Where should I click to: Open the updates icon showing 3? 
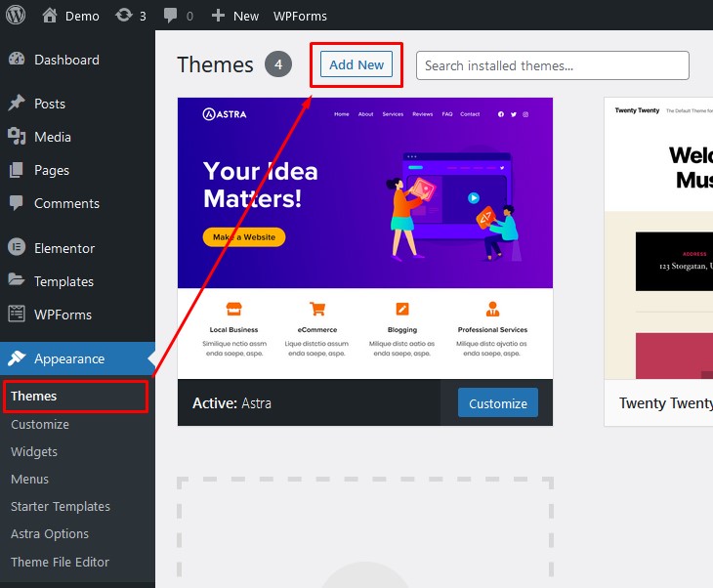pyautogui.click(x=123, y=16)
